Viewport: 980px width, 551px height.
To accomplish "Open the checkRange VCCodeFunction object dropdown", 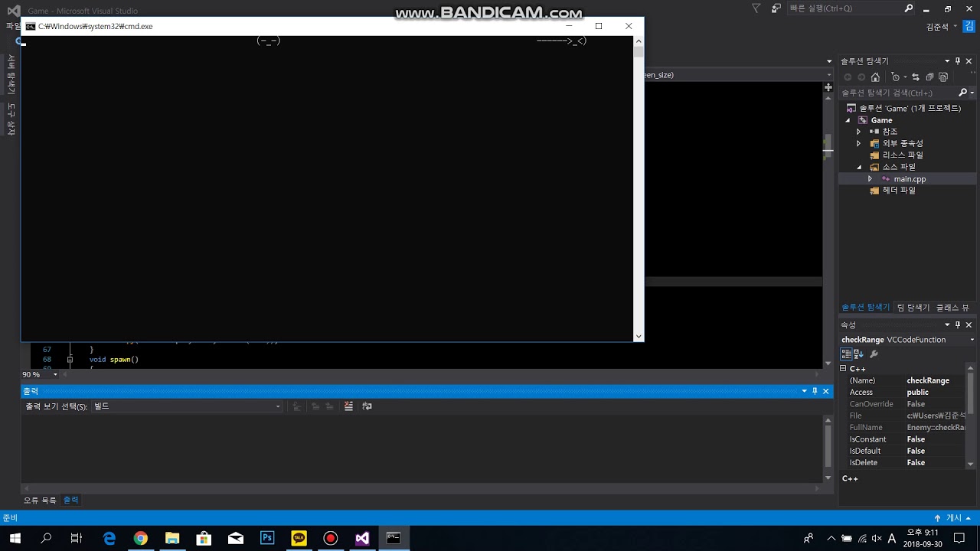I will coord(907,340).
